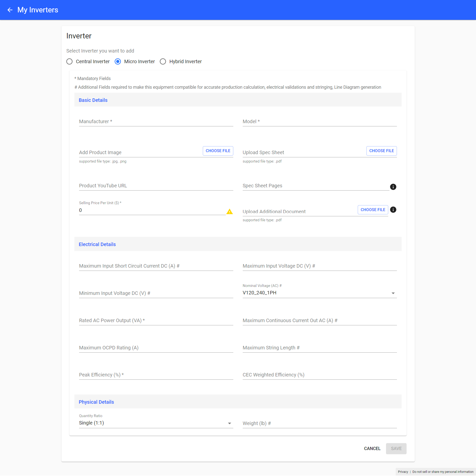The height and width of the screenshot is (476, 476).
Task: Focus the Product YouTube URL field
Action: [x=156, y=186]
